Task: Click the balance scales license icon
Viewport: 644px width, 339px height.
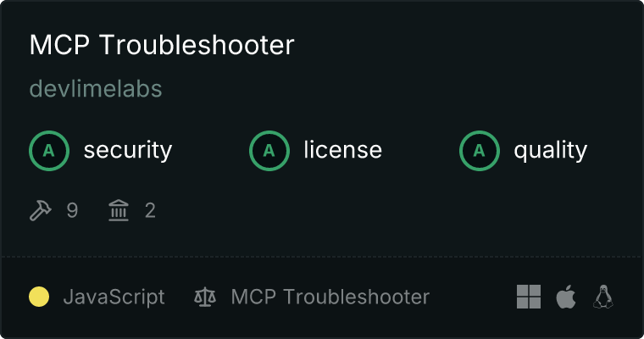Action: tap(205, 297)
